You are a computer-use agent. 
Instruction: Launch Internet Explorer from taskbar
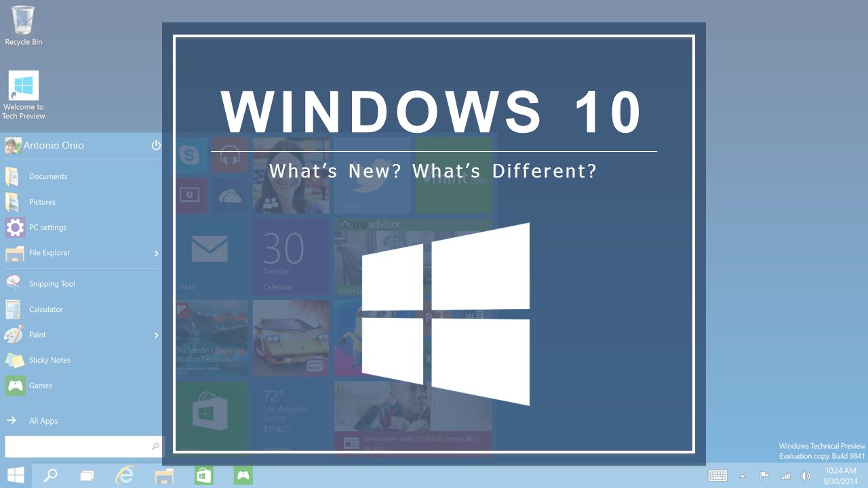click(x=125, y=475)
